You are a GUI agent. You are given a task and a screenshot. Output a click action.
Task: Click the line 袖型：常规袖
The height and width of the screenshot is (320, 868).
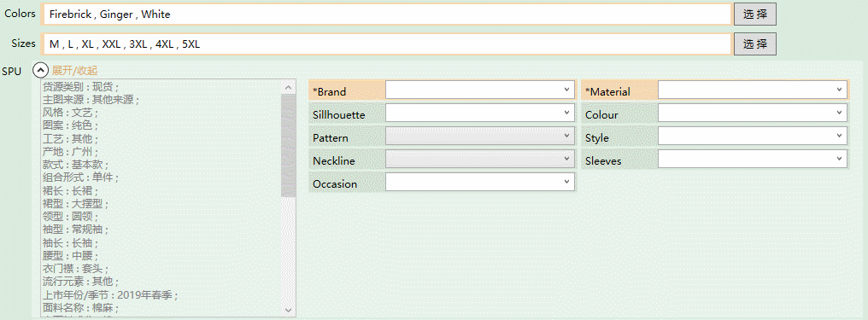click(76, 230)
